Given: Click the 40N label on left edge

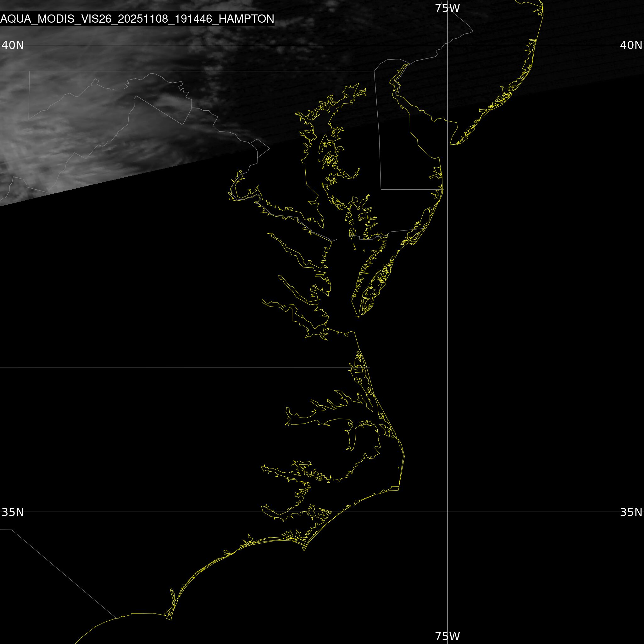Looking at the screenshot, I should [13, 45].
